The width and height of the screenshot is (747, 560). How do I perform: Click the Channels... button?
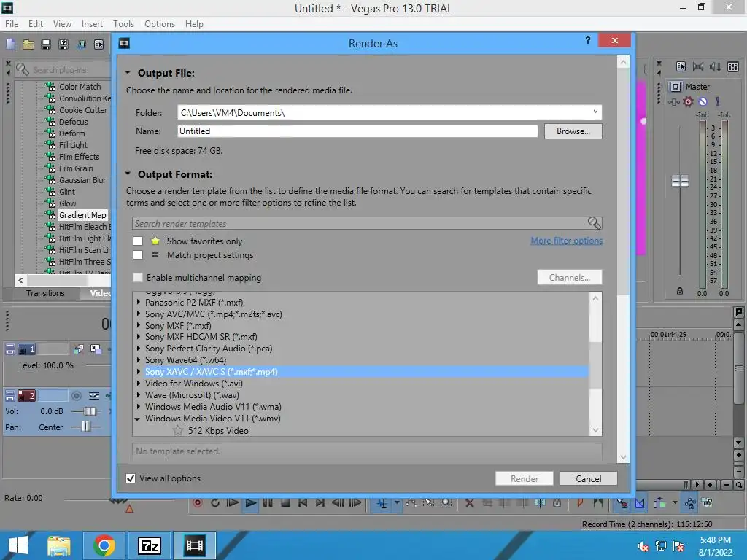(569, 278)
